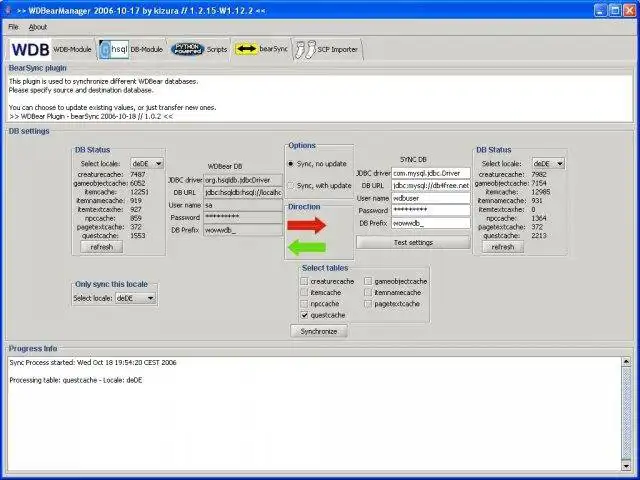Click the application icon in title bar
Image resolution: width=640 pixels, height=480 pixels.
coord(7,10)
